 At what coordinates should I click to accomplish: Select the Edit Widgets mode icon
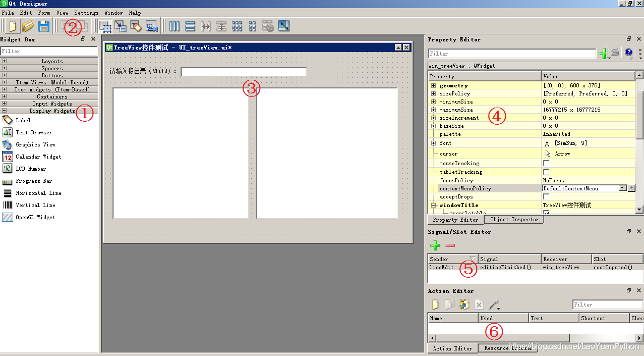pyautogui.click(x=105, y=26)
